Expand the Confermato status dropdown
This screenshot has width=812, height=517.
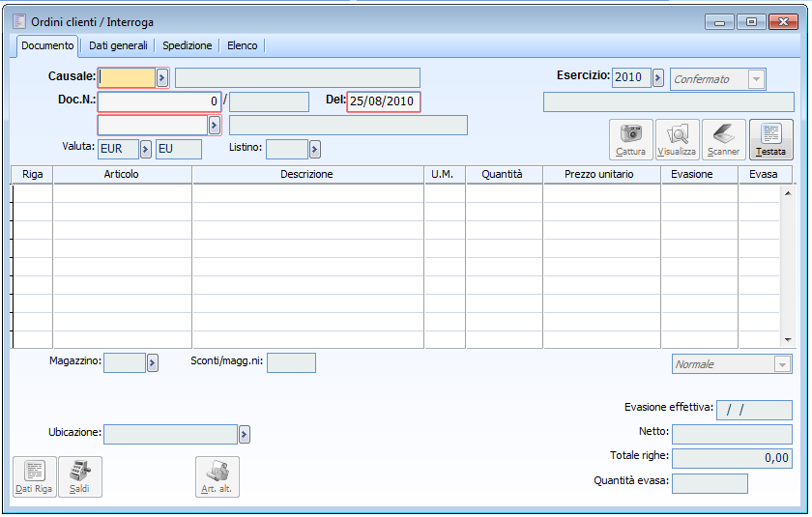756,79
